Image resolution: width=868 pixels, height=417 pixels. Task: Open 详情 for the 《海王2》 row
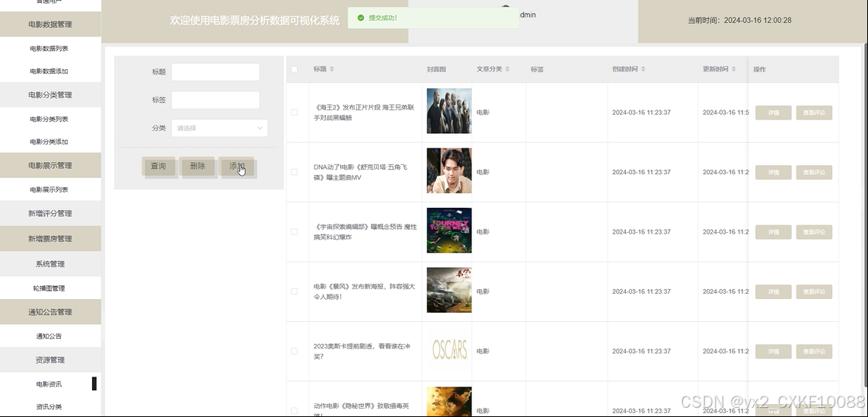pos(774,113)
